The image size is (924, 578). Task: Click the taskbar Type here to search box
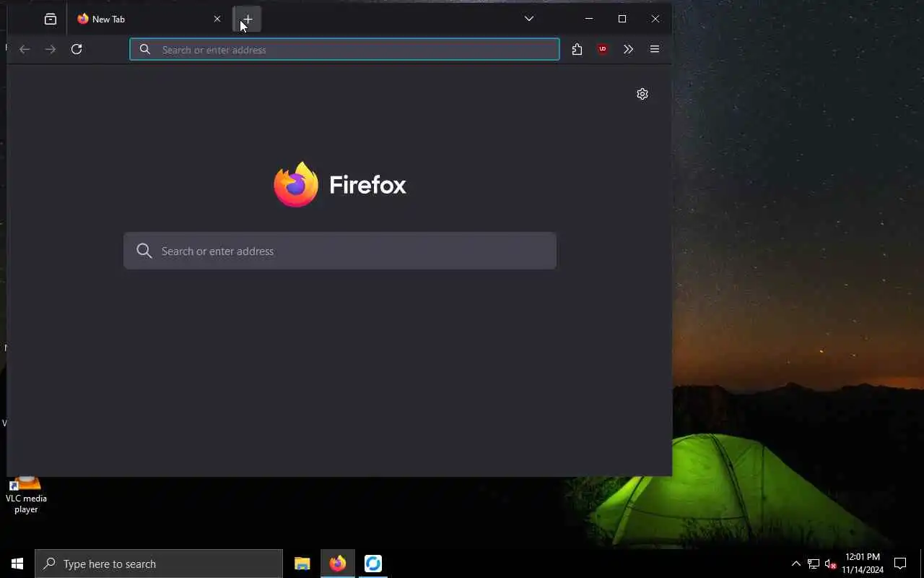[x=159, y=564]
